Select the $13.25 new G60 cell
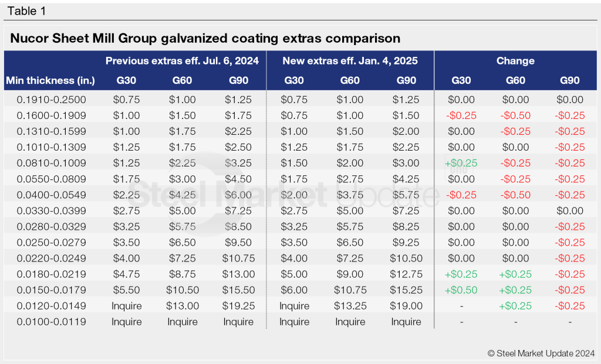601x364 pixels. [349, 305]
